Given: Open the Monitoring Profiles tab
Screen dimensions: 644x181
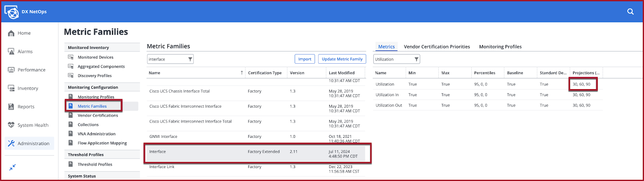Looking at the screenshot, I should click(500, 47).
